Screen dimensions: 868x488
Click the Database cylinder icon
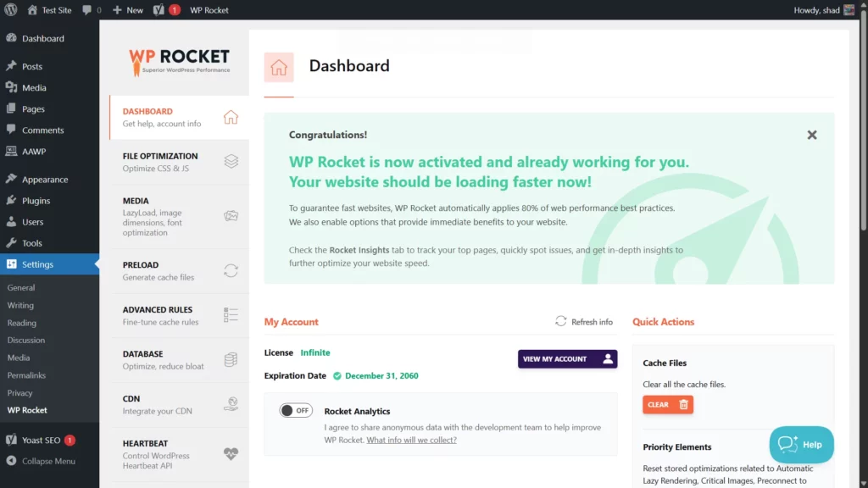pyautogui.click(x=231, y=360)
